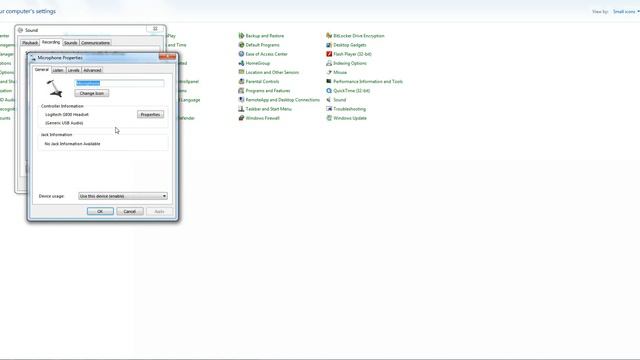Open the Mouse settings icon
The height and width of the screenshot is (360, 640).
pyautogui.click(x=329, y=72)
